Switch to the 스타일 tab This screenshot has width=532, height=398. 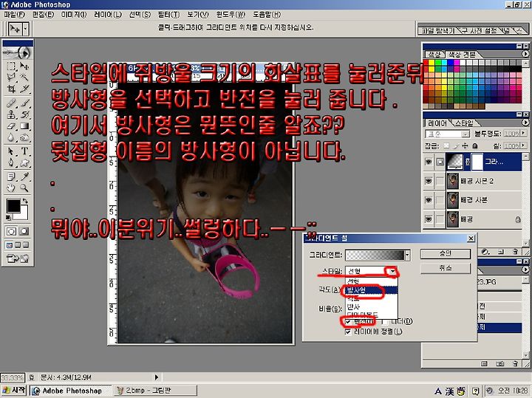463,123
